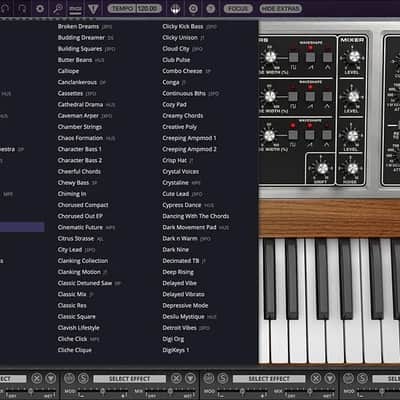The width and height of the screenshot is (400, 400).
Task: Open help with the question mark icon
Action: (211, 8)
